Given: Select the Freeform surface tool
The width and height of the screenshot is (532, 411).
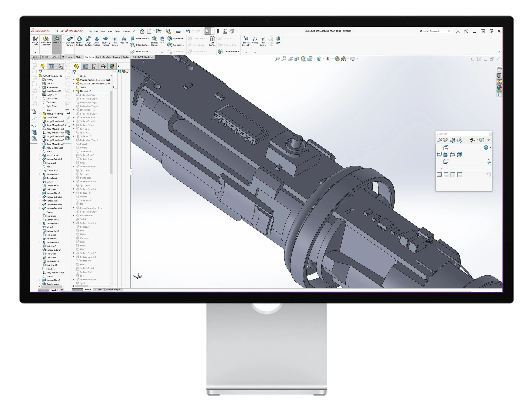Looking at the screenshot, I should point(124,40).
